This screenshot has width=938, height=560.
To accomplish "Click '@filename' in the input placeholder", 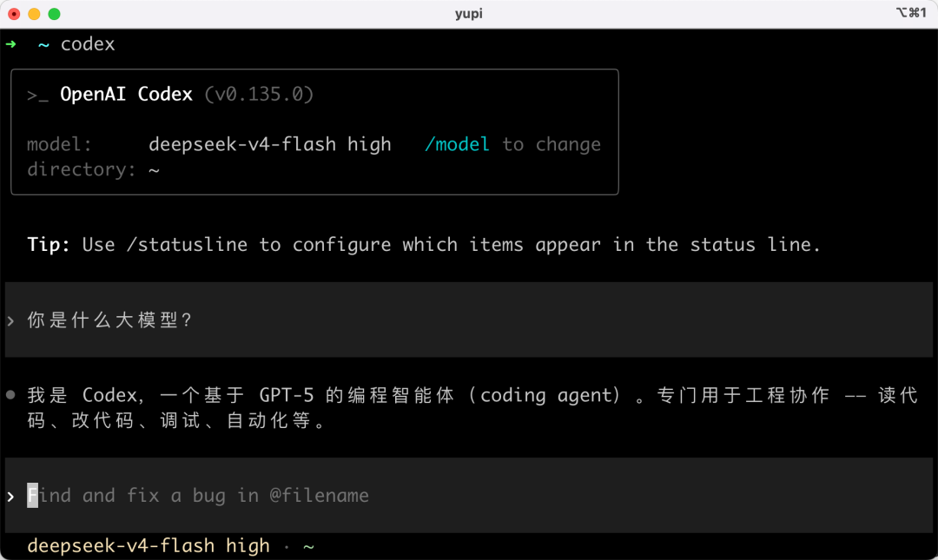I will (x=319, y=496).
